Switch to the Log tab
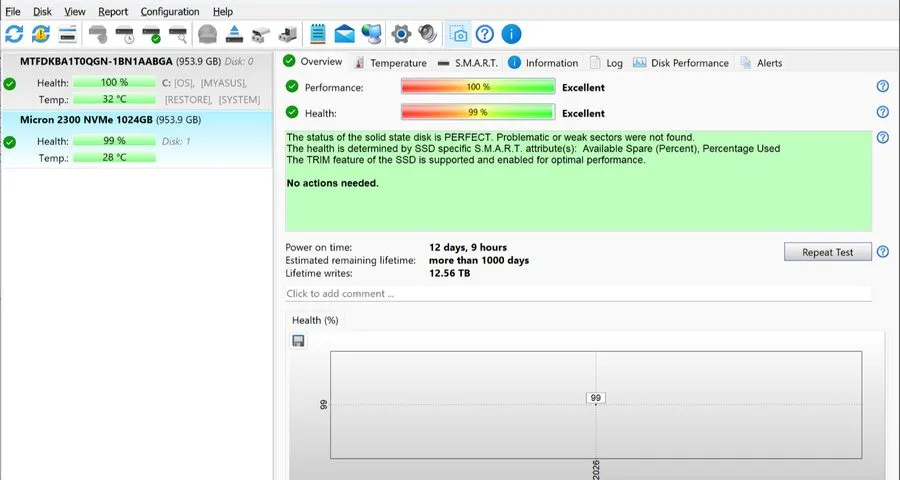Image resolution: width=900 pixels, height=480 pixels. pyautogui.click(x=607, y=63)
